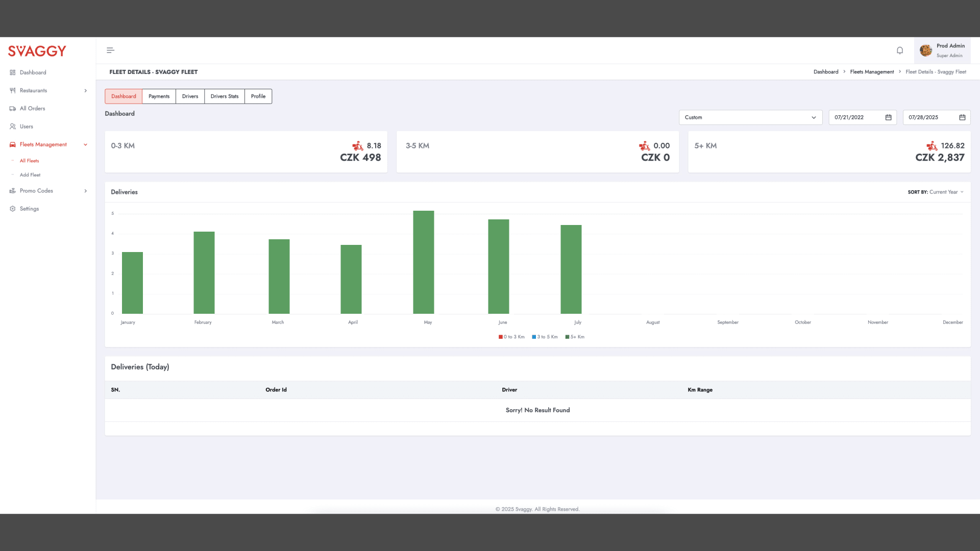Click the Fleets Management breadcrumb link
Viewport: 980px width, 551px height.
tap(871, 71)
